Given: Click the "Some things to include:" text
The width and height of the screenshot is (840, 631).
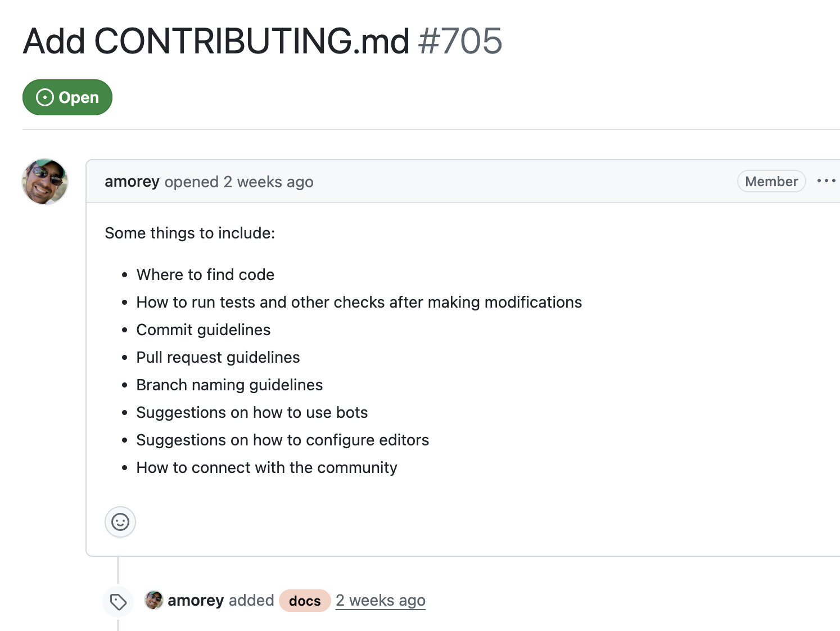Looking at the screenshot, I should [x=190, y=233].
